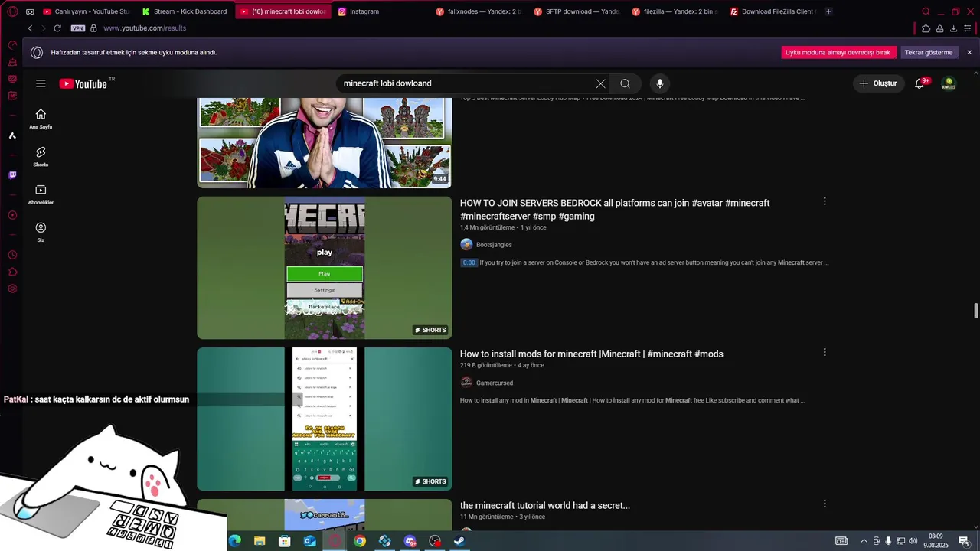Switch to Stream - Kick Dashboard tab
The height and width of the screenshot is (551, 980).
tap(185, 11)
